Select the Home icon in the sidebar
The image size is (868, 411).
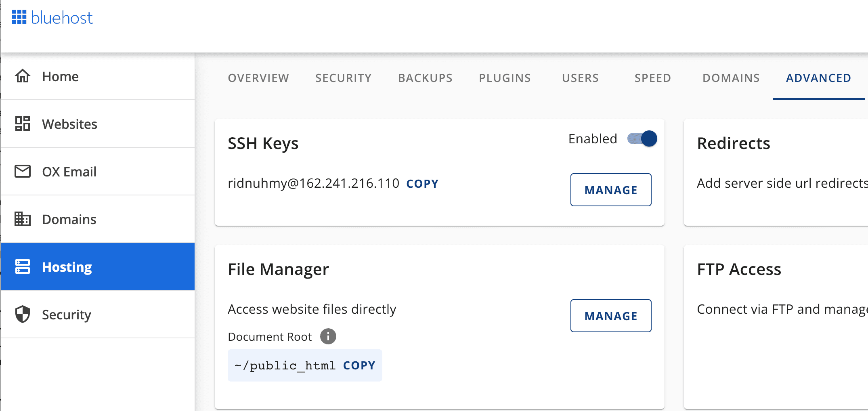click(x=23, y=76)
